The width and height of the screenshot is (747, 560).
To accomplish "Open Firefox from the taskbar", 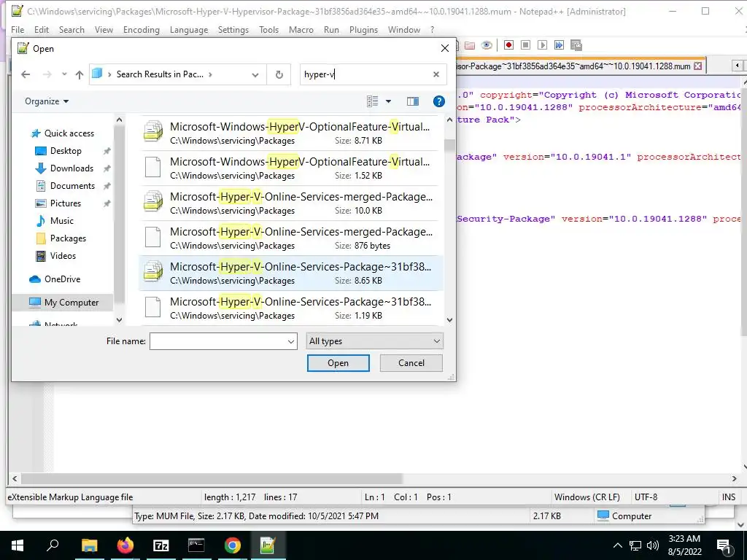I will [125, 545].
